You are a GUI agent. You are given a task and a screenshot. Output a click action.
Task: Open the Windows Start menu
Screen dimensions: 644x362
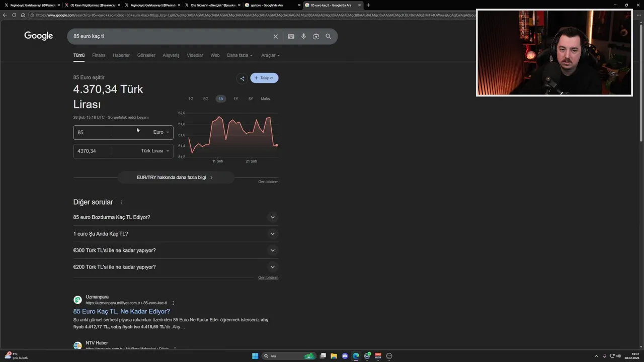(x=255, y=356)
